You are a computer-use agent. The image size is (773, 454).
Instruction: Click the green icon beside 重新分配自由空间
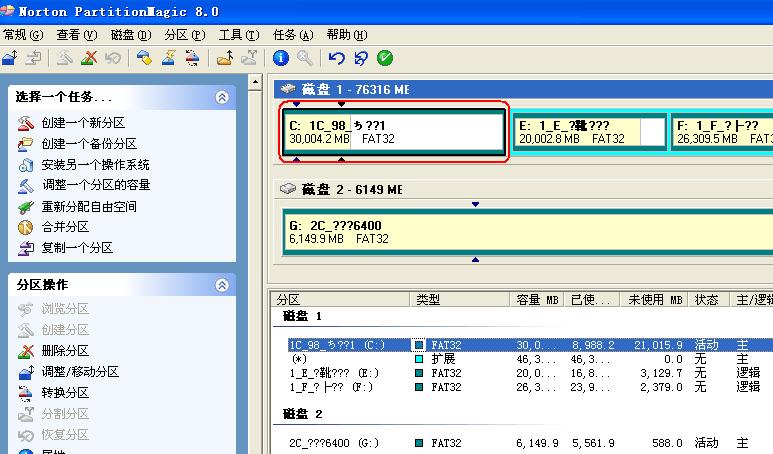[x=26, y=207]
